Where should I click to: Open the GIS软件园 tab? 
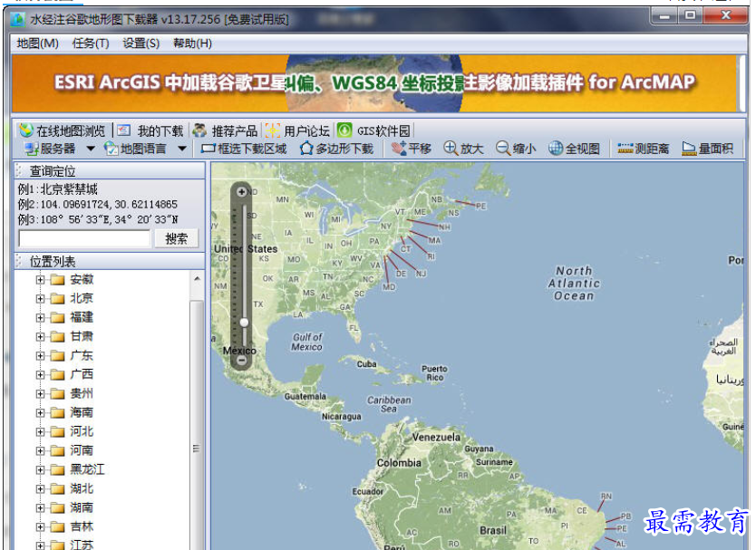click(373, 130)
